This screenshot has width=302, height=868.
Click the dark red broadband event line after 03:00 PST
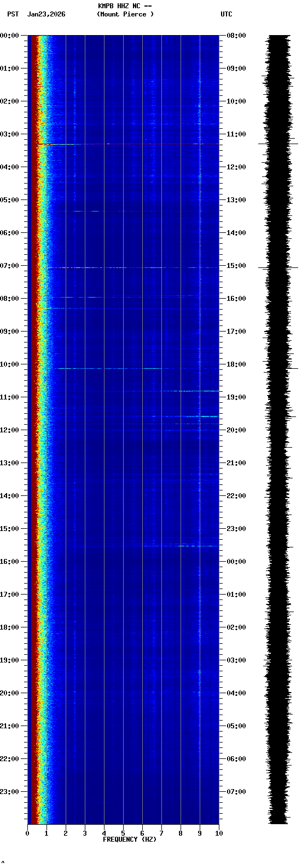pyautogui.click(x=128, y=144)
